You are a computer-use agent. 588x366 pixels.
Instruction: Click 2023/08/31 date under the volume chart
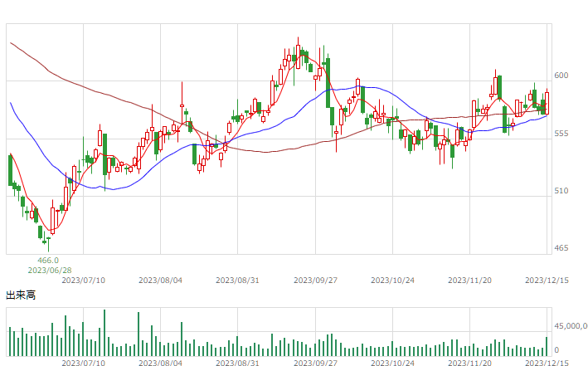click(x=237, y=363)
